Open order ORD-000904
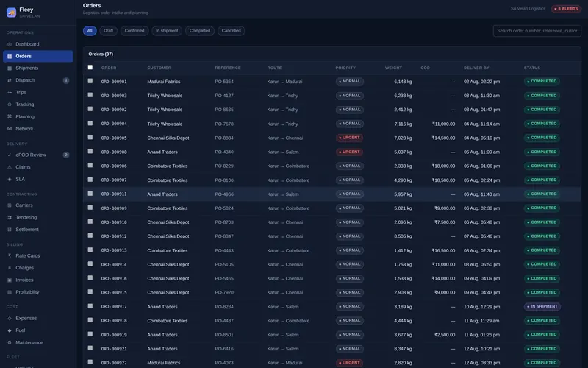Image resolution: width=588 pixels, height=368 pixels. pyautogui.click(x=114, y=124)
